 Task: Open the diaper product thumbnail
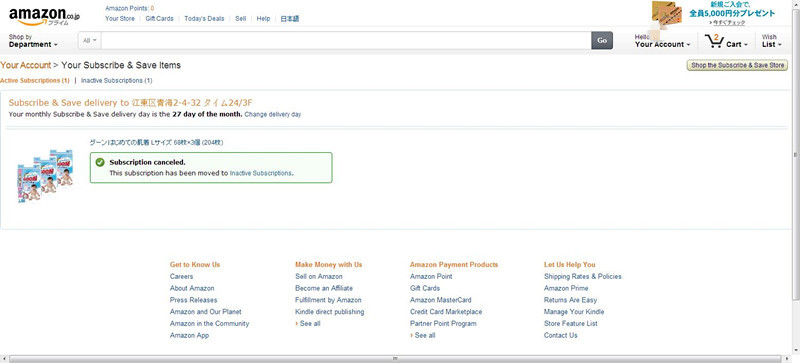(45, 176)
